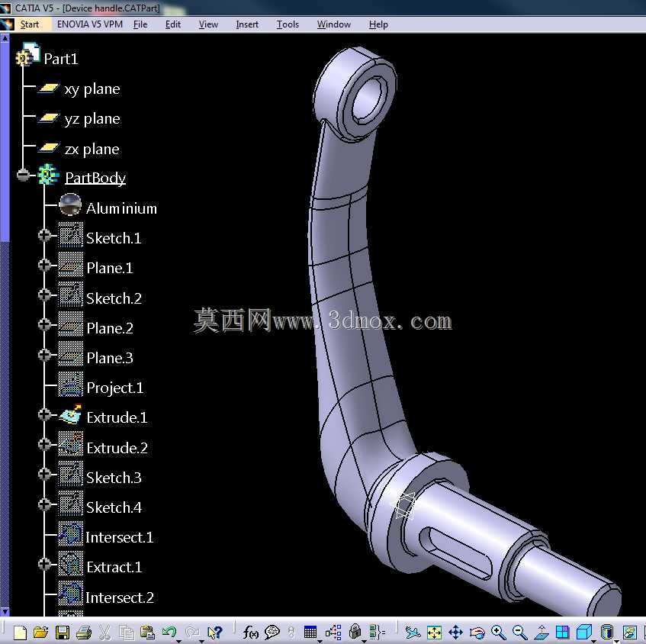This screenshot has width=646, height=644.
Task: Click the Print icon
Action: pyautogui.click(x=84, y=632)
